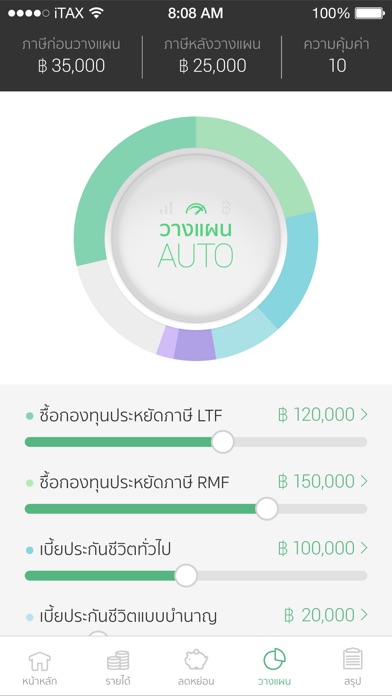Expand RMF amount ฿ 150,000 chevron
This screenshot has height=696, width=392.
tap(364, 481)
